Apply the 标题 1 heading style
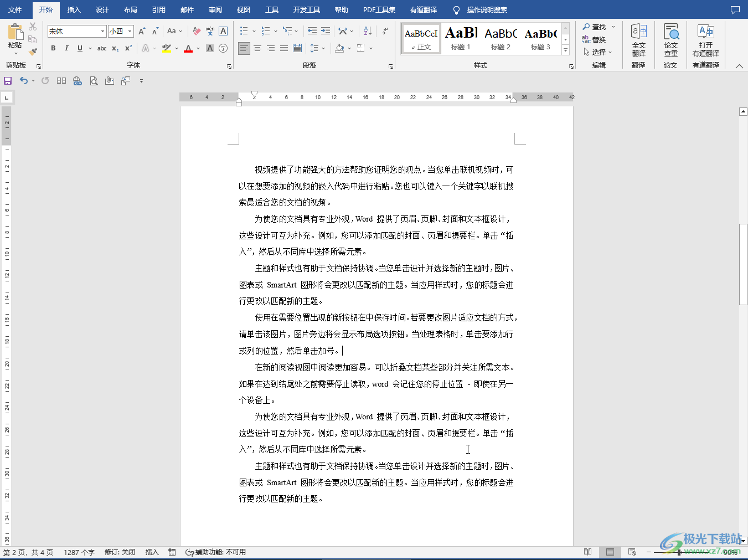 pyautogui.click(x=461, y=38)
